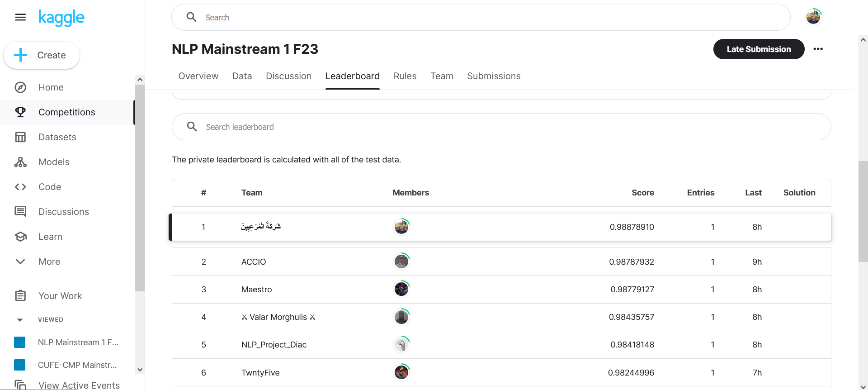Click the member avatar of rank 1 team
The image size is (868, 390).
[x=401, y=227]
